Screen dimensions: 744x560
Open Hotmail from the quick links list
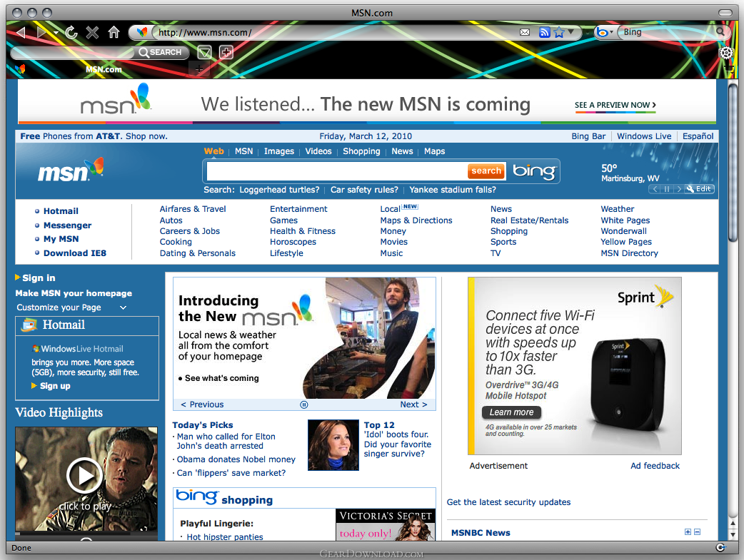[61, 211]
